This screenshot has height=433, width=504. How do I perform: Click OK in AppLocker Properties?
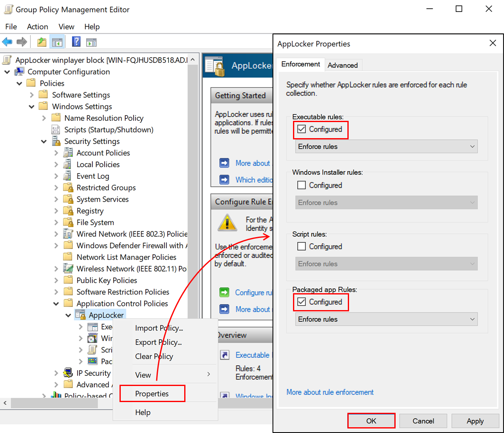tap(371, 421)
